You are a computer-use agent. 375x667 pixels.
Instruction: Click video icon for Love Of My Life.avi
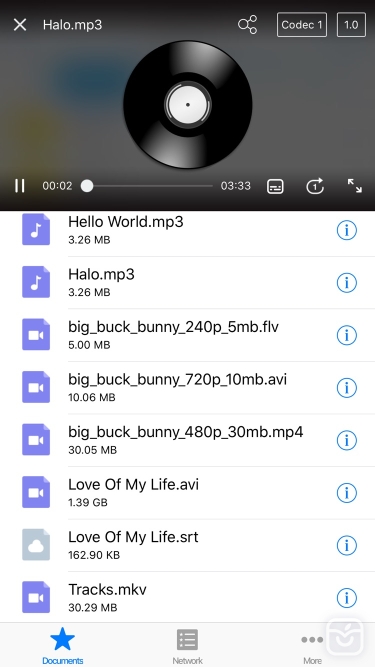[36, 493]
